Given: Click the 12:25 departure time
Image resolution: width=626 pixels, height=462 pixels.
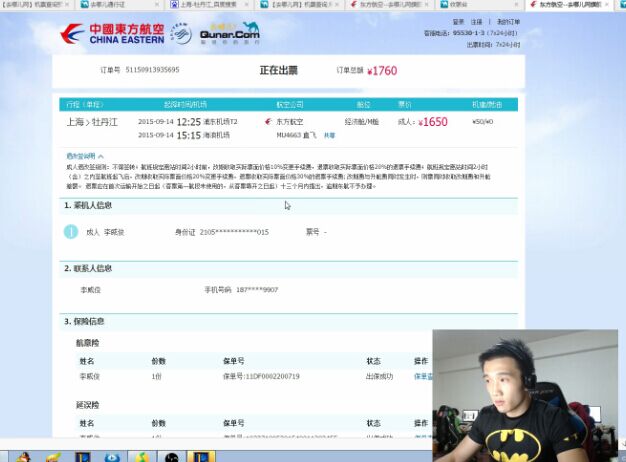Looking at the screenshot, I should [x=188, y=122].
